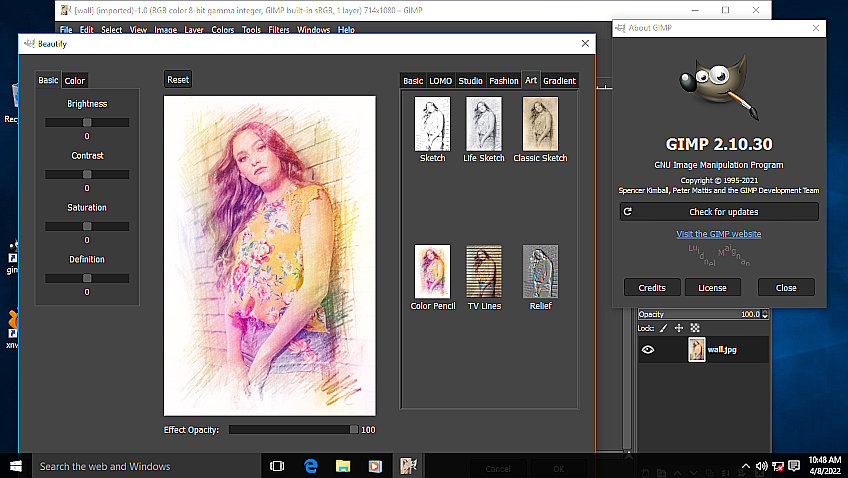Apply the Life Sketch effect
The height and width of the screenshot is (478, 848).
(x=484, y=124)
